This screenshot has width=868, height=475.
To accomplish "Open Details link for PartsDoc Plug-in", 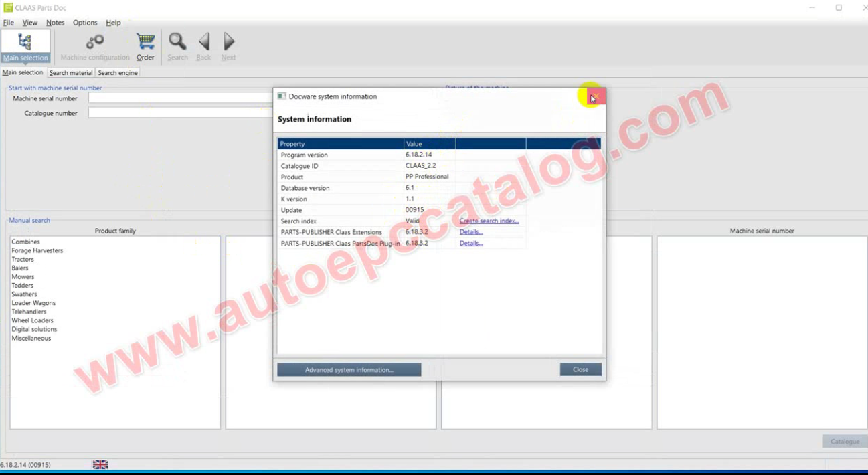I will 470,244.
